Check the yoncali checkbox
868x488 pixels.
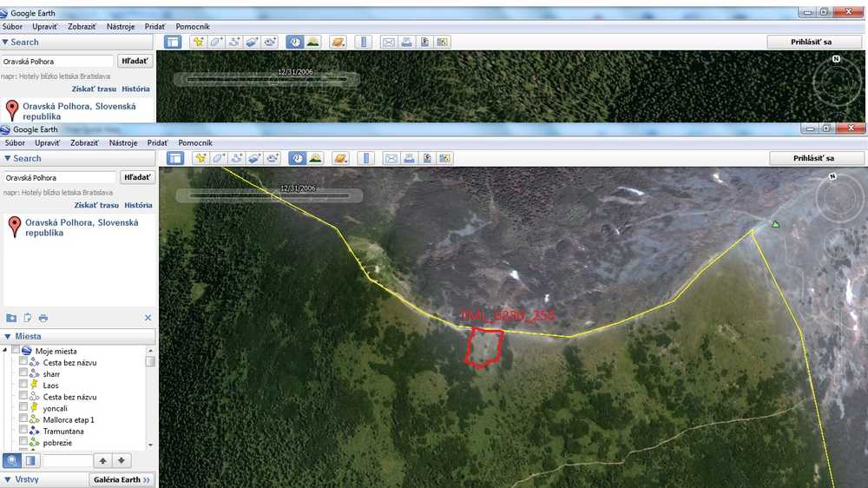23,407
